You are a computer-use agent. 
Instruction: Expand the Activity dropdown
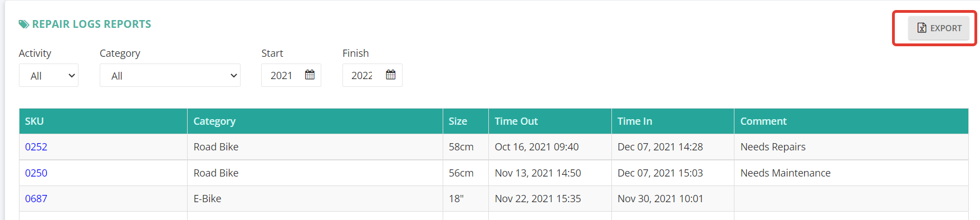48,75
